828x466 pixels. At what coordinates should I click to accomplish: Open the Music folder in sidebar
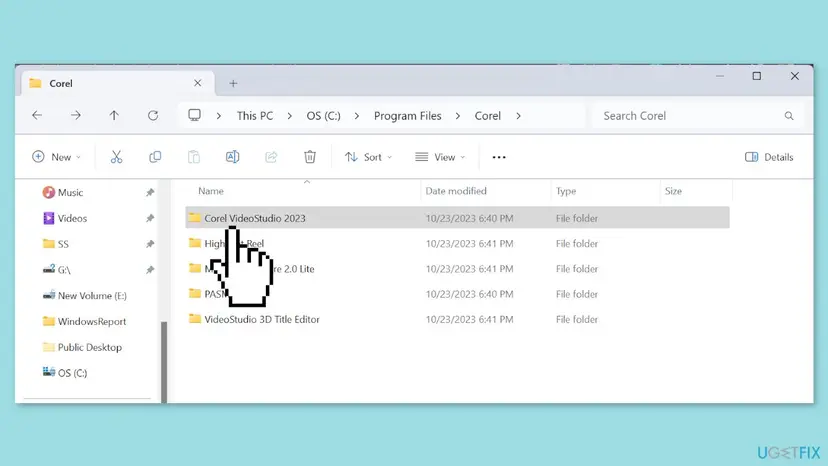(x=63, y=192)
